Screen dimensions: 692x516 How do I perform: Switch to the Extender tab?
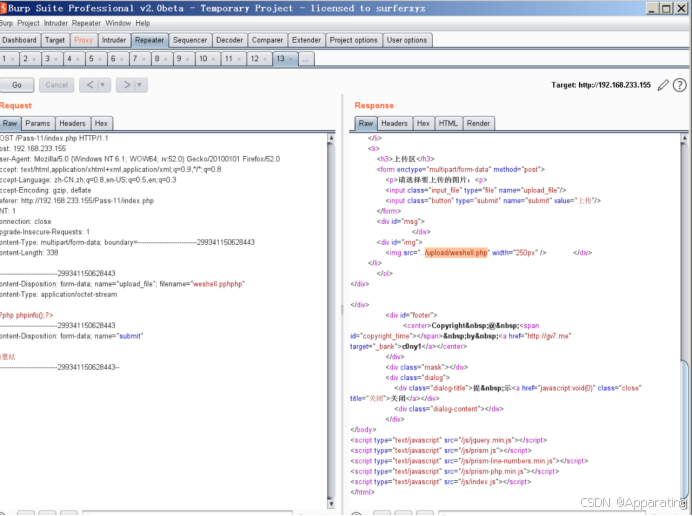[306, 40]
